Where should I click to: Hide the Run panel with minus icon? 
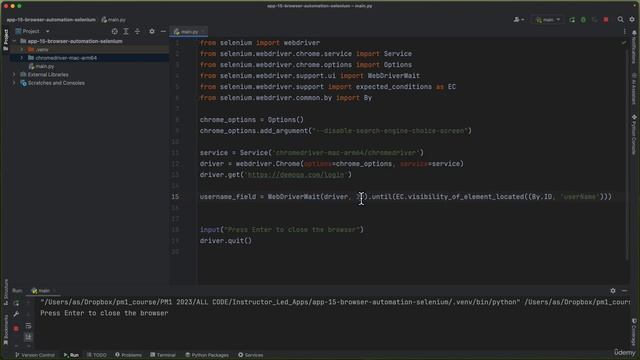(624, 291)
